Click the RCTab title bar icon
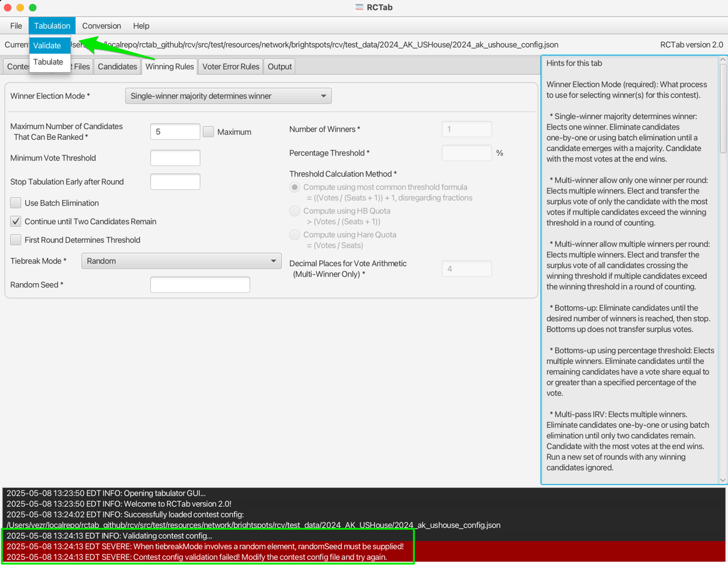 click(359, 8)
